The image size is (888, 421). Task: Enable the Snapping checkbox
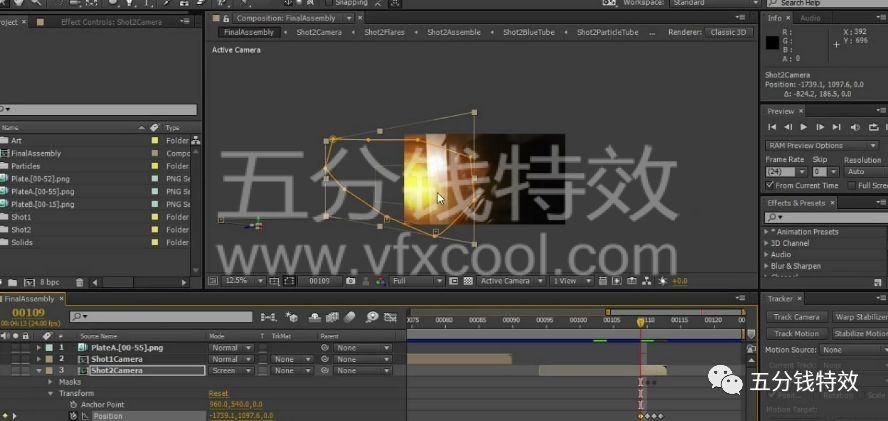coord(329,2)
